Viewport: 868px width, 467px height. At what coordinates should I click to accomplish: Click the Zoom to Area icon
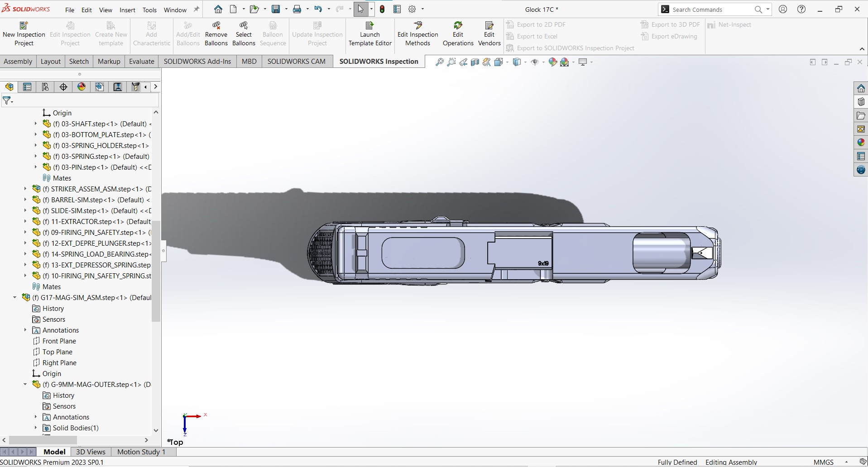click(x=451, y=62)
